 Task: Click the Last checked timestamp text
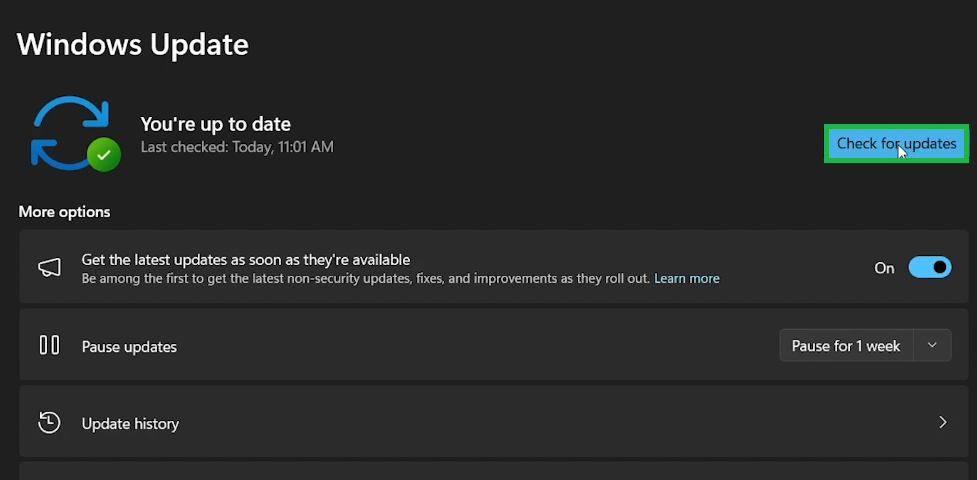(x=237, y=147)
